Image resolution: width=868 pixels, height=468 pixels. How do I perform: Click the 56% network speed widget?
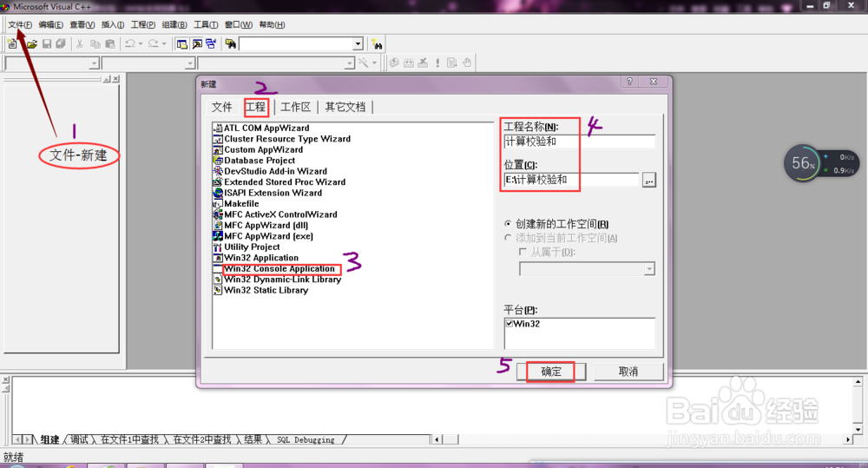[803, 163]
